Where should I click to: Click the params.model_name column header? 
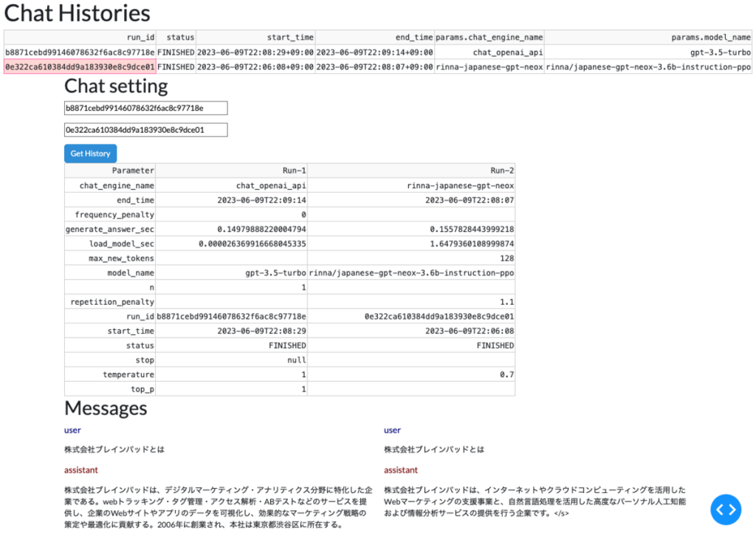648,37
